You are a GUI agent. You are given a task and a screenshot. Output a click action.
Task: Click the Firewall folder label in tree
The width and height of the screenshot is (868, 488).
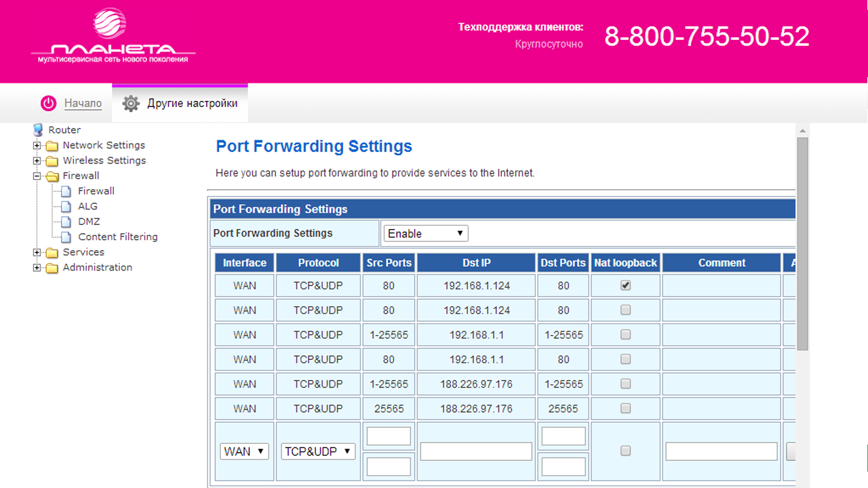click(81, 176)
